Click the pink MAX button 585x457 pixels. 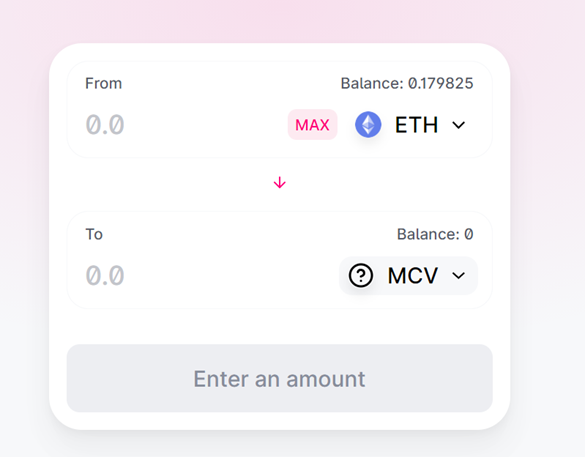(312, 125)
